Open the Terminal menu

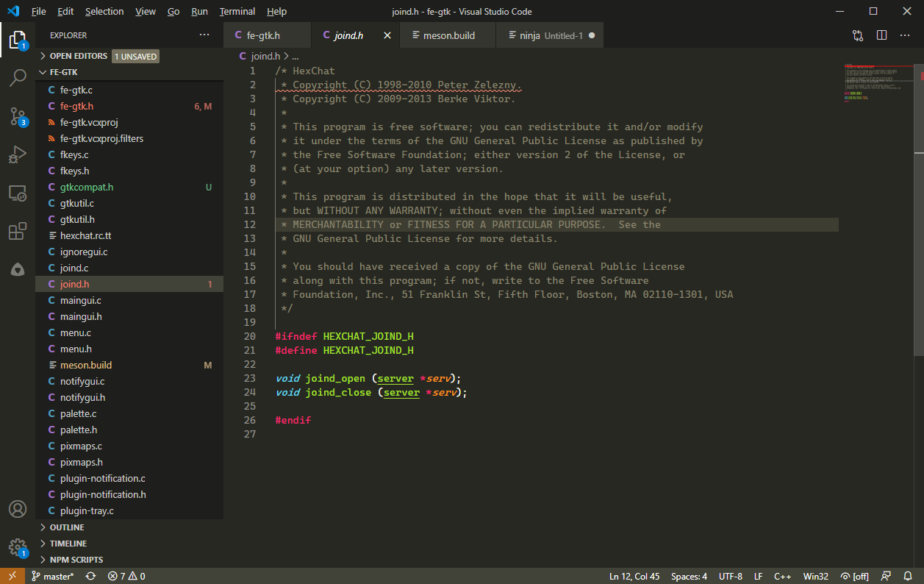[237, 12]
